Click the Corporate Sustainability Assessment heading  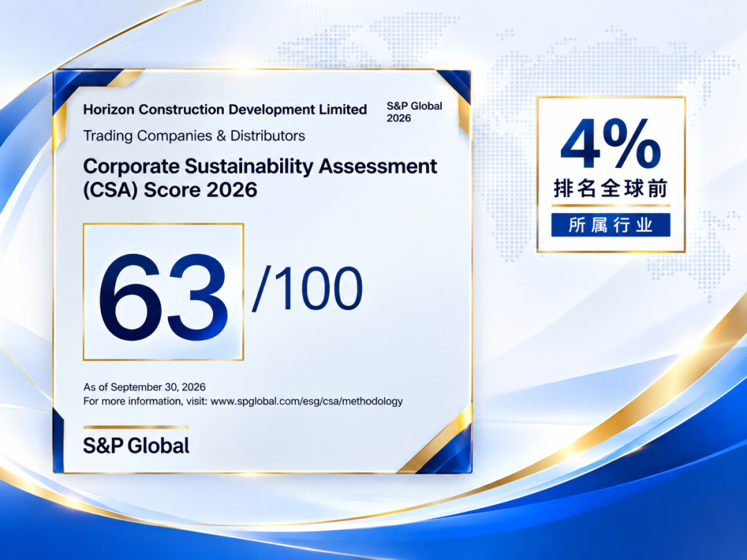[x=260, y=166]
